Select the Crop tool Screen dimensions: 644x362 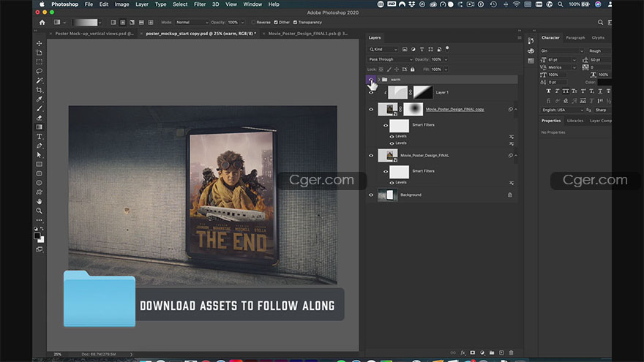tap(39, 90)
